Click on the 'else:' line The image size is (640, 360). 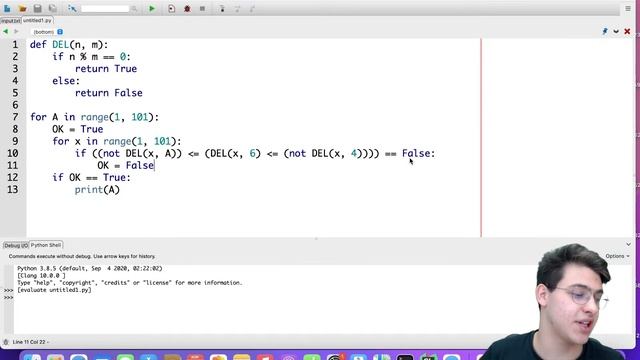click(x=66, y=81)
